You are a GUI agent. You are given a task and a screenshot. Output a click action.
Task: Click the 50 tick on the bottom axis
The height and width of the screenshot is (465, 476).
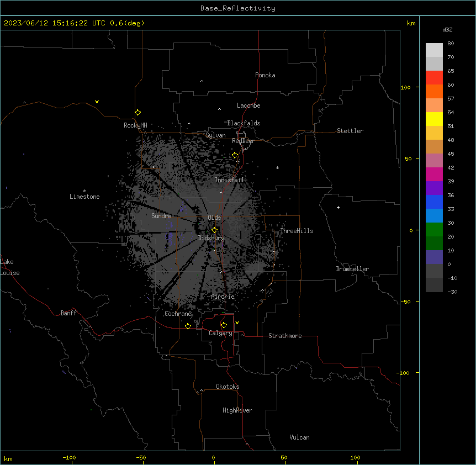(284, 457)
